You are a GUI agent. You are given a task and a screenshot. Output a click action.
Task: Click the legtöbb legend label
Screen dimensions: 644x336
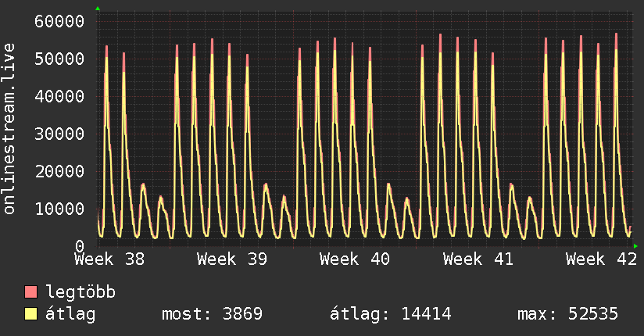point(80,292)
